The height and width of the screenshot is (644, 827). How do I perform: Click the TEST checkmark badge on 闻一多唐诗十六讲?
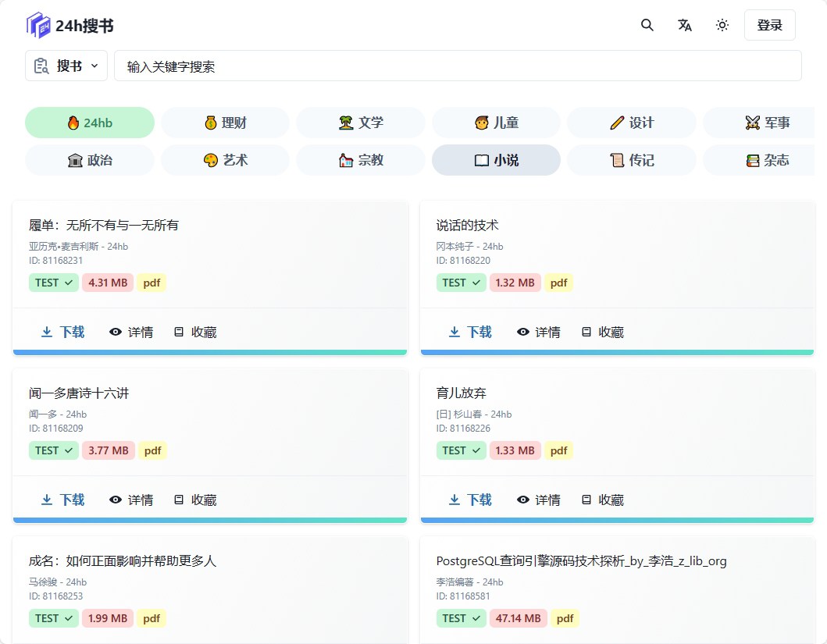tap(53, 450)
